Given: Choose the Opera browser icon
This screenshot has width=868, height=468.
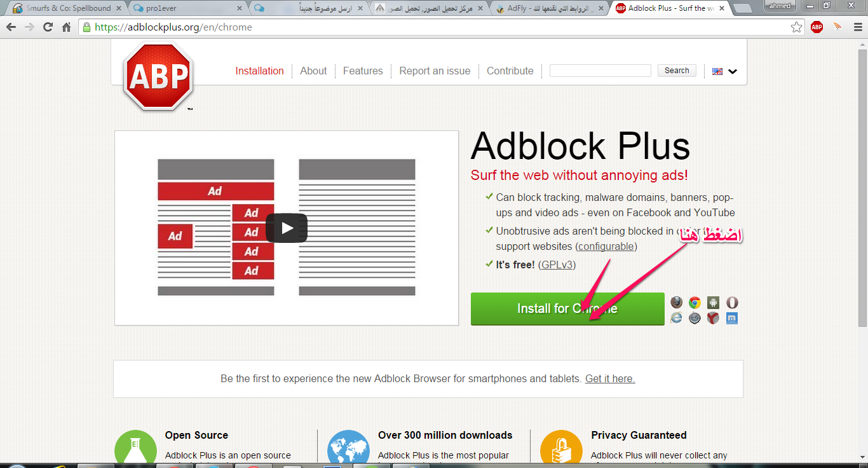Looking at the screenshot, I should pyautogui.click(x=732, y=303).
